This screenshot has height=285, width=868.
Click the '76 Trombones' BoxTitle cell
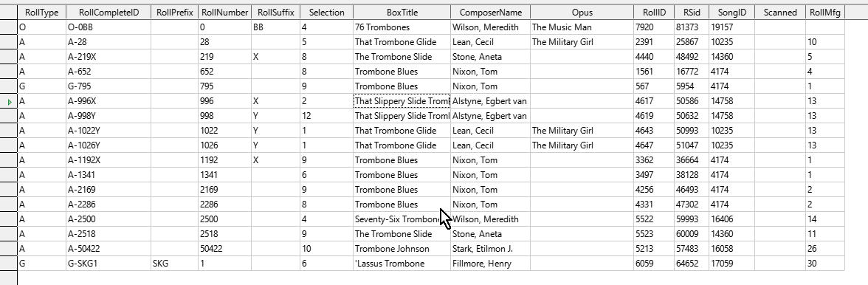[x=402, y=27]
